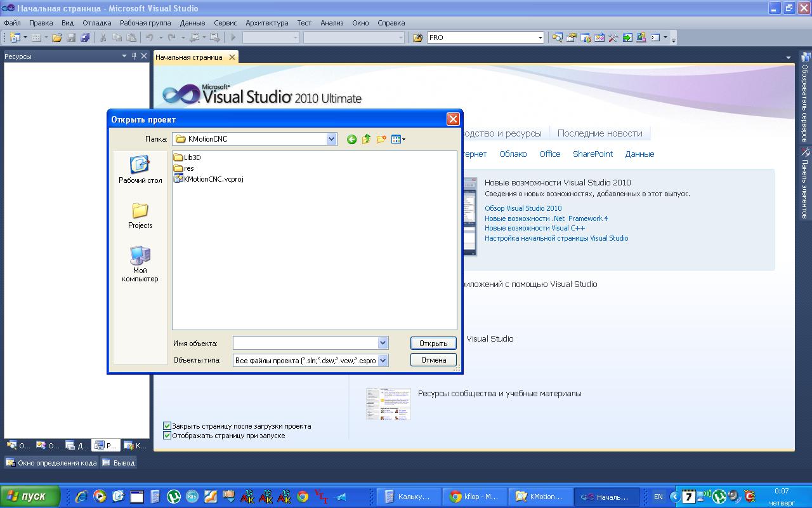Open the Вывод panel tab

[119, 463]
